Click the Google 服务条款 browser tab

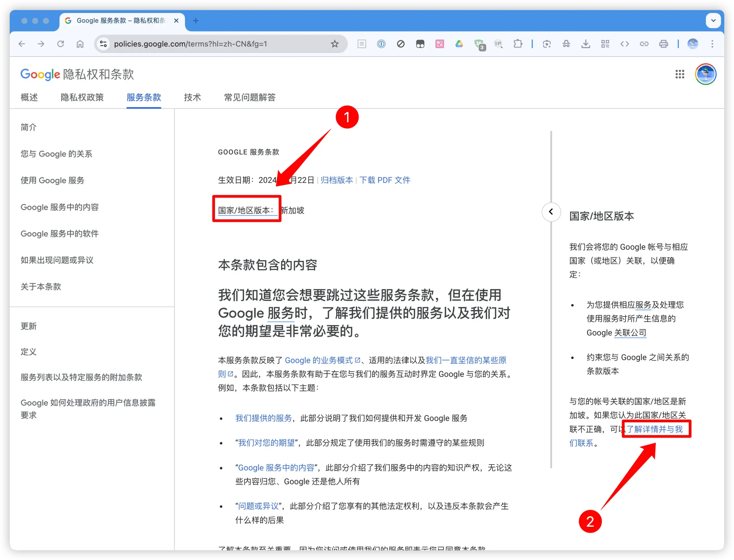pos(122,21)
